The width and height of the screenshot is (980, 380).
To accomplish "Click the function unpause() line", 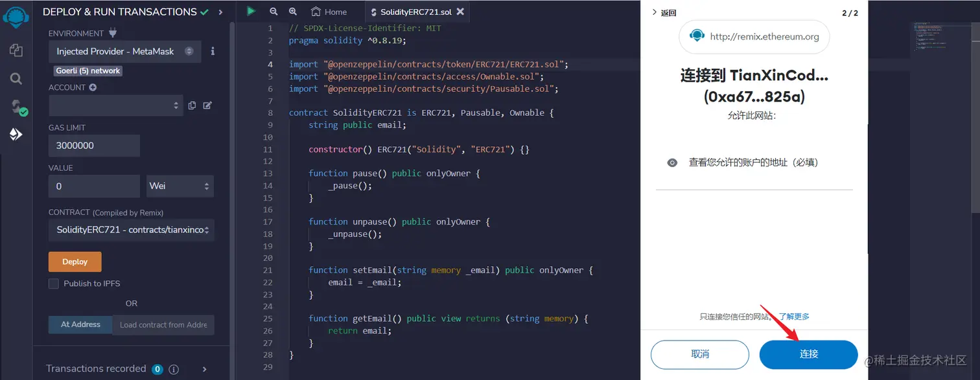I will click(399, 221).
